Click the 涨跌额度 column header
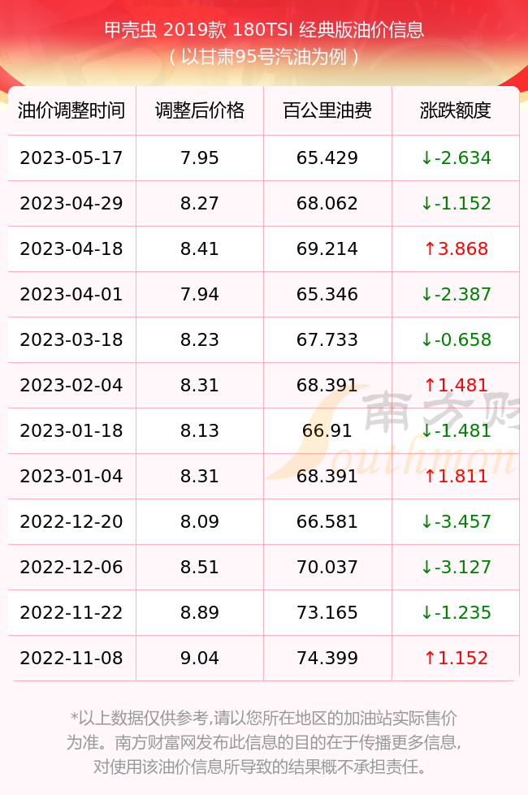 [456, 110]
